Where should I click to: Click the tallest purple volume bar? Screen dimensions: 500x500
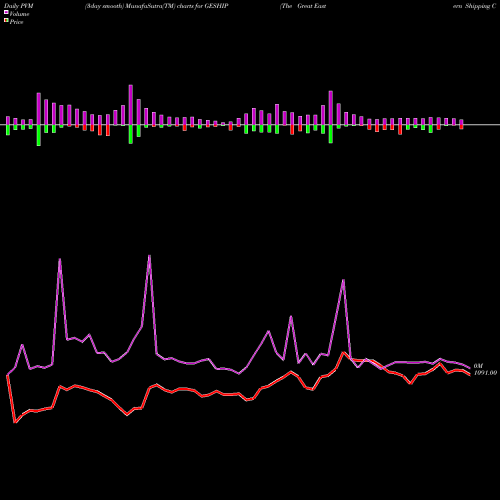tap(131, 105)
